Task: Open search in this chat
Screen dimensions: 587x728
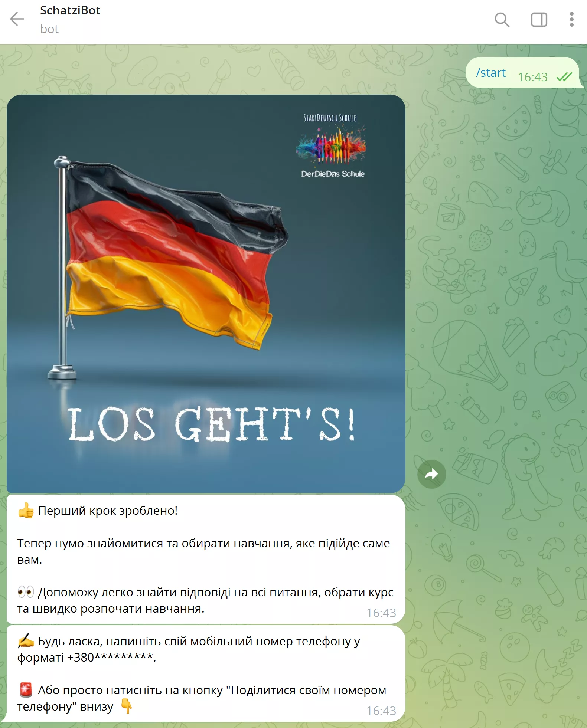Action: coord(502,20)
